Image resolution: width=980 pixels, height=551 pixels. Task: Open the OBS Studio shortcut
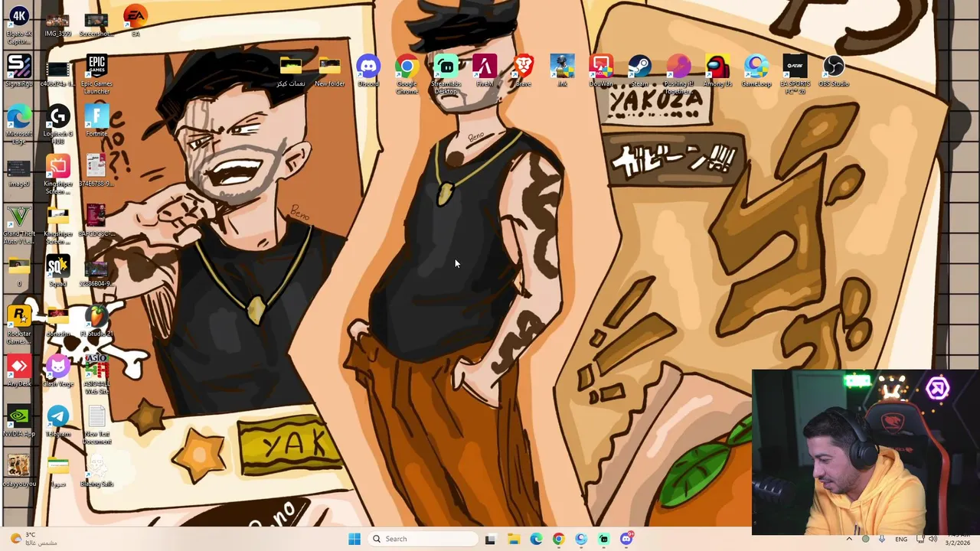pyautogui.click(x=834, y=71)
